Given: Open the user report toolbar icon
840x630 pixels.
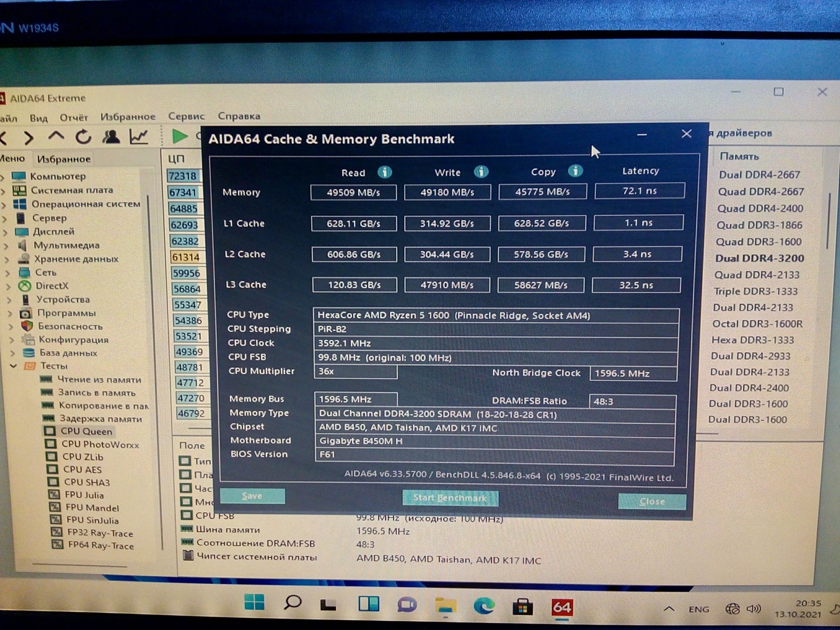Looking at the screenshot, I should (x=111, y=137).
